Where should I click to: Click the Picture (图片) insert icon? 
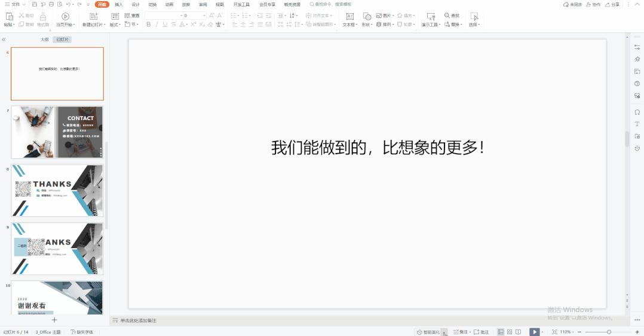click(x=379, y=16)
